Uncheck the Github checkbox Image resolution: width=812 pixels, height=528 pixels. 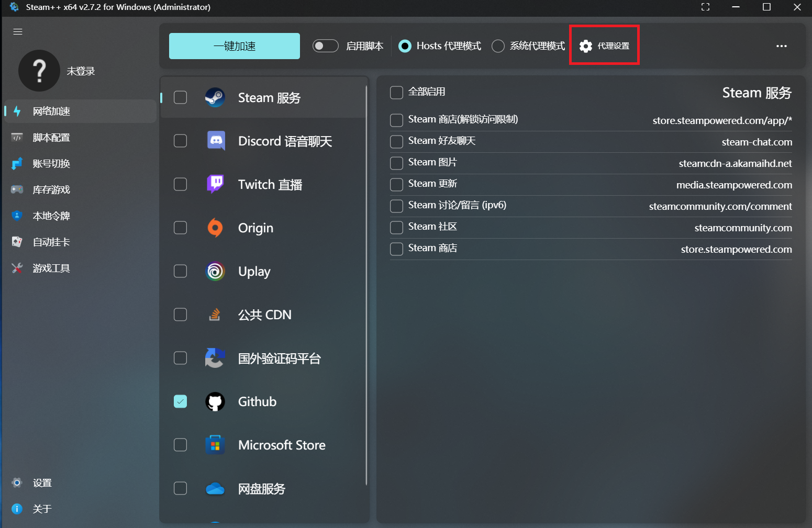pyautogui.click(x=180, y=401)
